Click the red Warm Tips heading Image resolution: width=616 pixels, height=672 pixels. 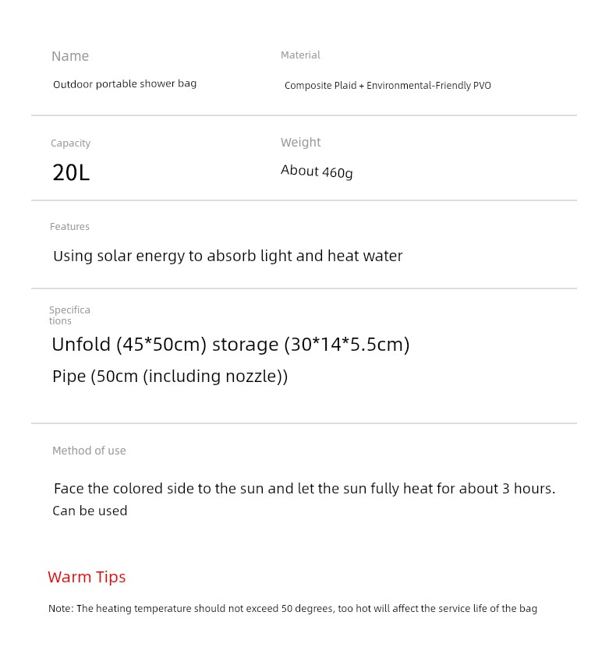pyautogui.click(x=87, y=578)
